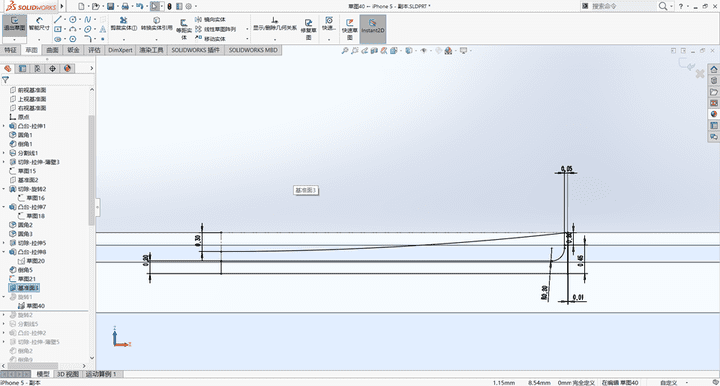Viewport: 720px width, 386px height.
Task: Collapse the 切除-旋转2 feature node
Action: (x=4, y=189)
